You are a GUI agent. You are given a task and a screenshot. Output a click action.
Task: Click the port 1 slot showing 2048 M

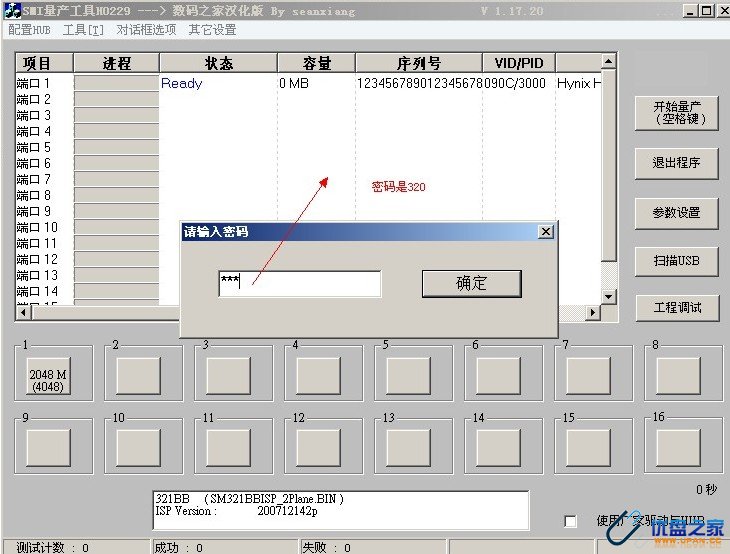click(x=48, y=375)
